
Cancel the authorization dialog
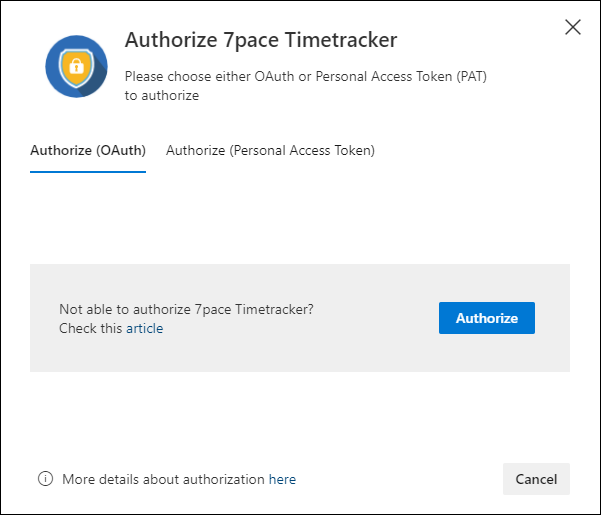536,479
